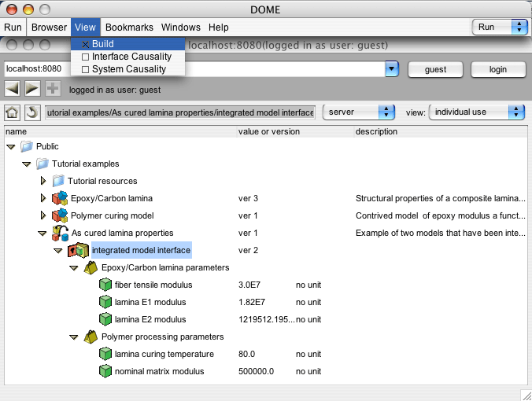Close the View menu

tap(86, 27)
